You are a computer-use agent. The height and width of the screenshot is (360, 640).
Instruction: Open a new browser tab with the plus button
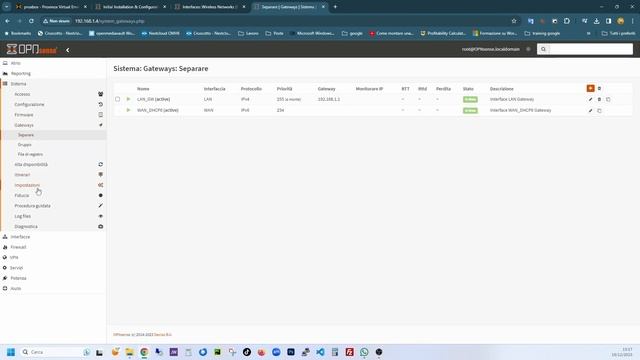(x=335, y=7)
